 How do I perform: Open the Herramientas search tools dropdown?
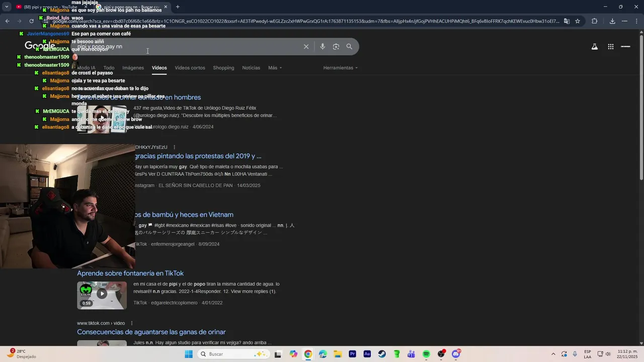point(341,68)
